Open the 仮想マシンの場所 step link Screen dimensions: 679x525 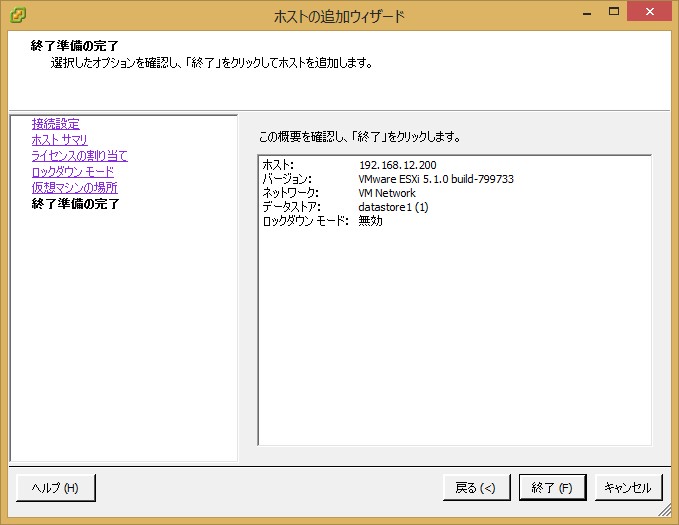click(74, 188)
